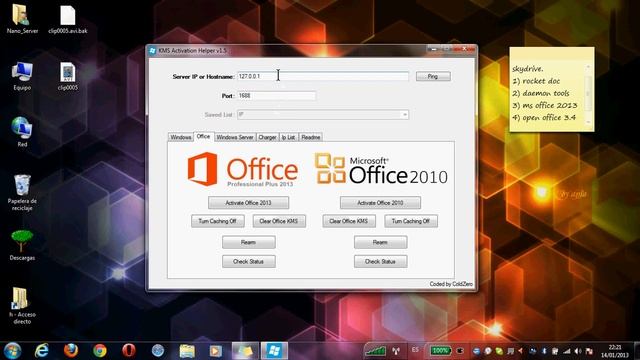
Task: Click '3) ms office 2013' in sticky note
Action: point(544,105)
